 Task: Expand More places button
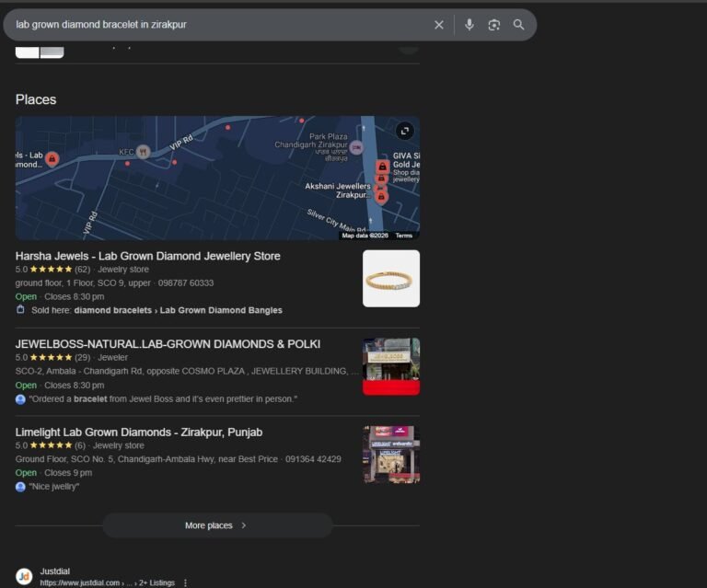click(217, 525)
